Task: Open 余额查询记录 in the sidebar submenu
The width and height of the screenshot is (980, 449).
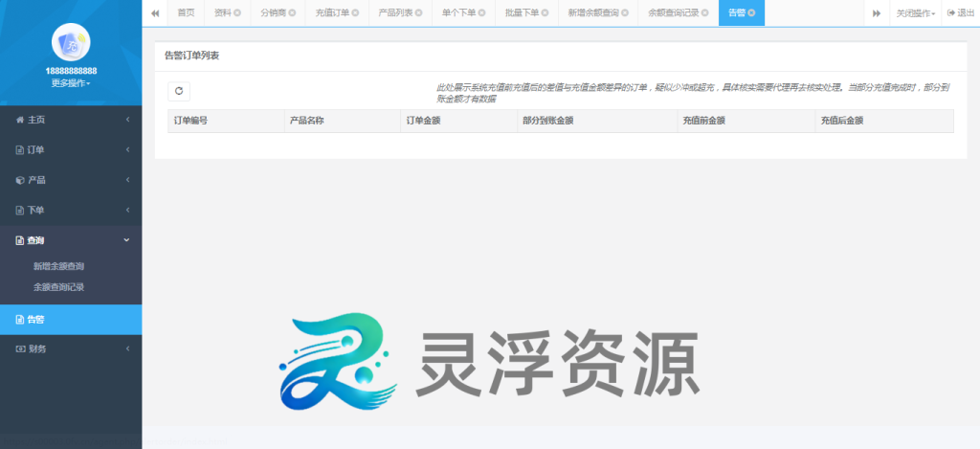Action: (x=58, y=287)
